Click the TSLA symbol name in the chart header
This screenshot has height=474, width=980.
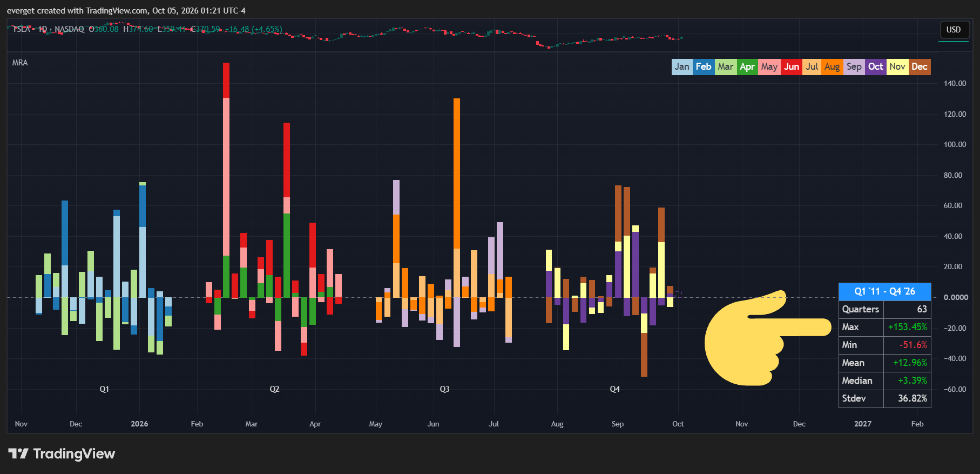pos(21,29)
